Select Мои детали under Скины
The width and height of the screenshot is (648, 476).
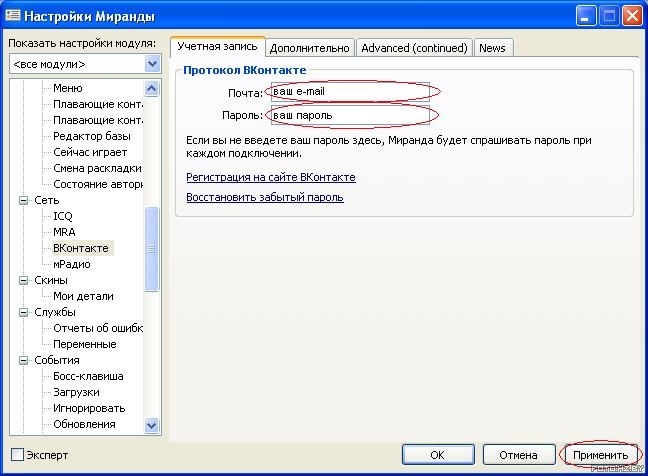coord(83,296)
